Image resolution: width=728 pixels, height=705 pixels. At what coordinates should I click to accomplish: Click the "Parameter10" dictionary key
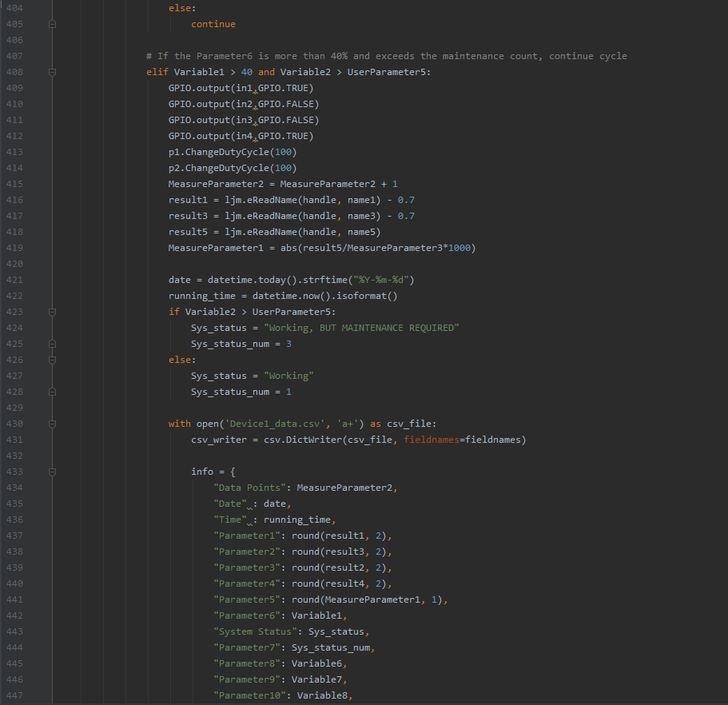[x=249, y=695]
